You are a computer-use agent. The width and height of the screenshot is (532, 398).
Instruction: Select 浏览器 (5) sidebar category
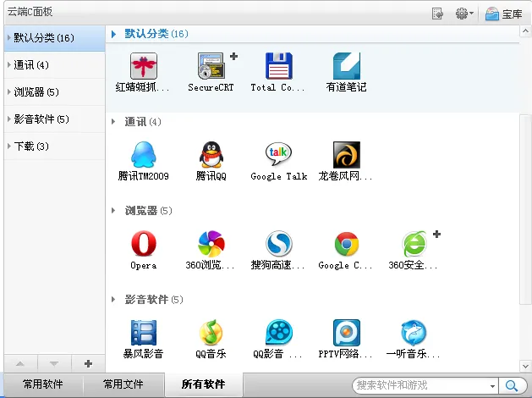click(x=55, y=92)
